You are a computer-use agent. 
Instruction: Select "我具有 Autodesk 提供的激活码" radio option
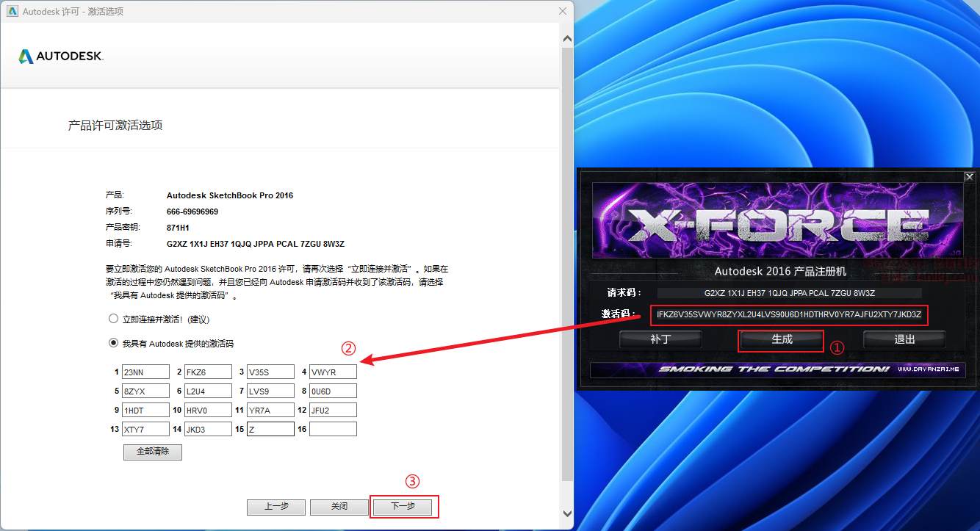click(x=113, y=343)
